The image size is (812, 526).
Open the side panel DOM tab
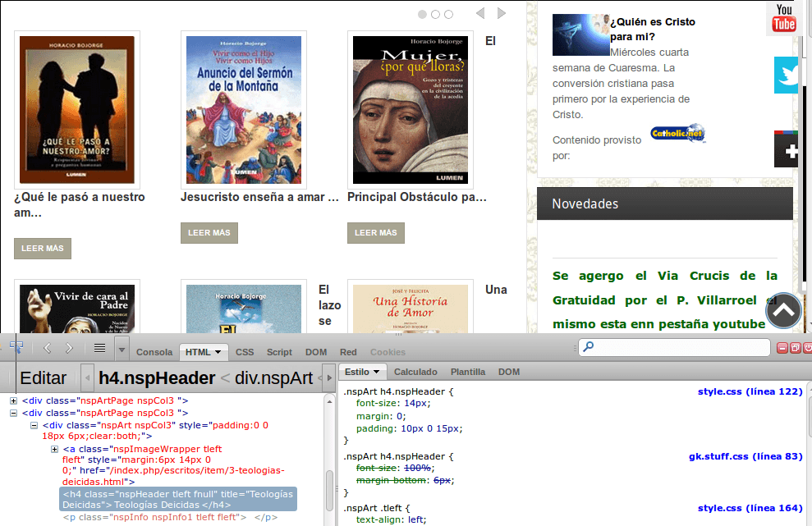coord(508,372)
